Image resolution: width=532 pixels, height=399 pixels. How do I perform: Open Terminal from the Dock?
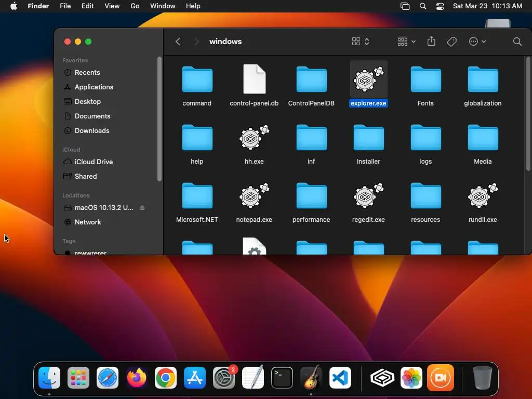(282, 378)
